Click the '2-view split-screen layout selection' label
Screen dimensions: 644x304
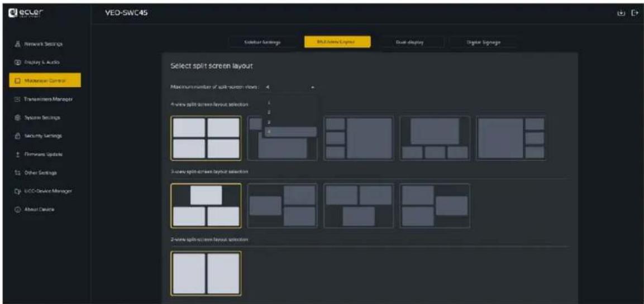[x=211, y=239]
